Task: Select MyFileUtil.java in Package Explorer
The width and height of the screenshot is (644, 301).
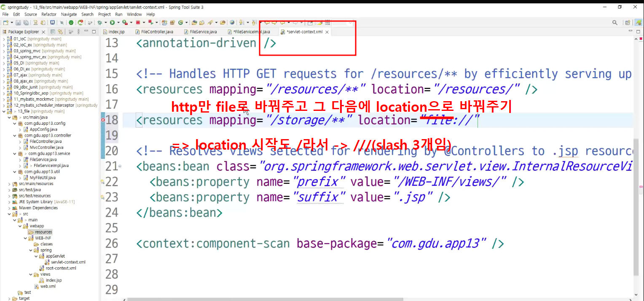Action: 43,178
